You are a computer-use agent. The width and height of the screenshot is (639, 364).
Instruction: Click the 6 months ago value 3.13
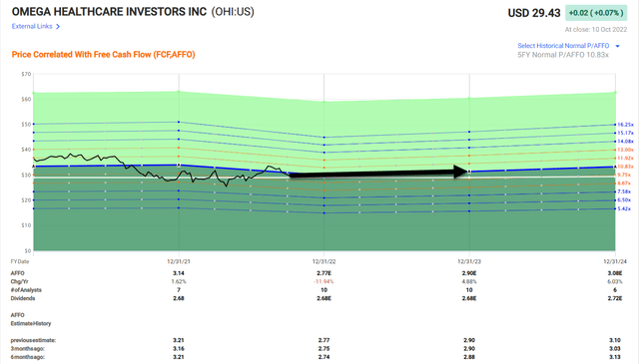click(615, 357)
